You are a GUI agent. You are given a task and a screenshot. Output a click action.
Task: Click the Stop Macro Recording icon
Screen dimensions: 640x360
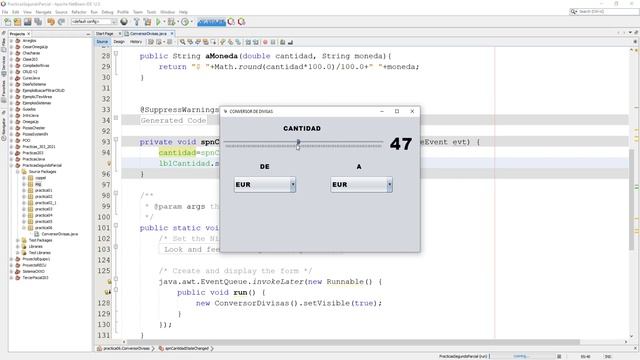[273, 42]
